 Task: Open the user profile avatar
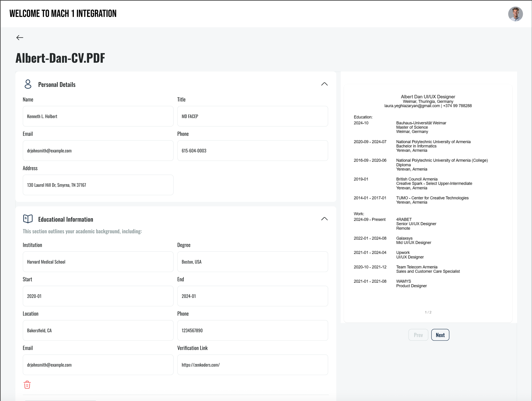[x=516, y=14]
